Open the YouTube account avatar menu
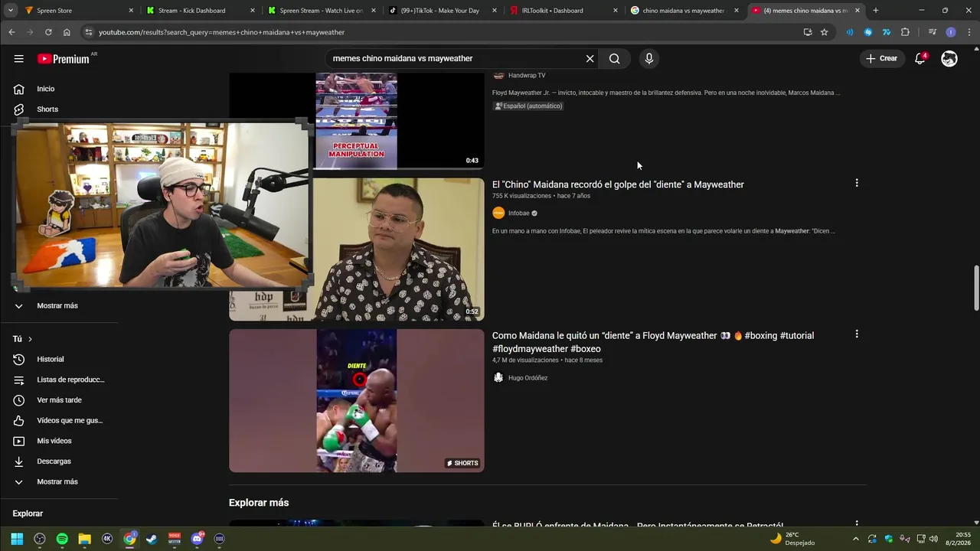 coord(949,59)
